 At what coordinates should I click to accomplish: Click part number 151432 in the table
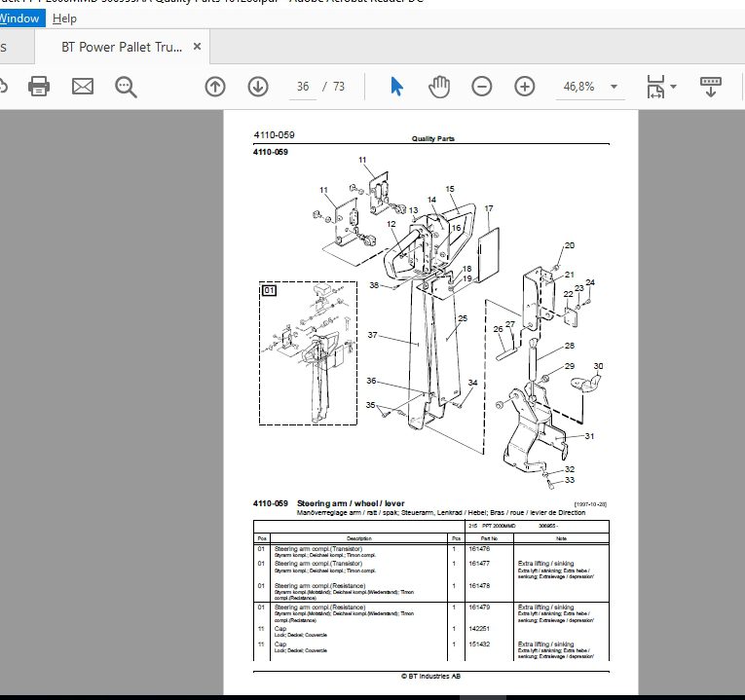pos(479,645)
